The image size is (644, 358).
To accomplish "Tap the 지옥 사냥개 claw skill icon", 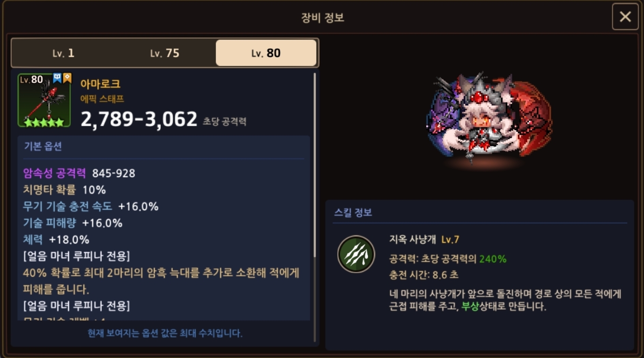I will click(356, 254).
